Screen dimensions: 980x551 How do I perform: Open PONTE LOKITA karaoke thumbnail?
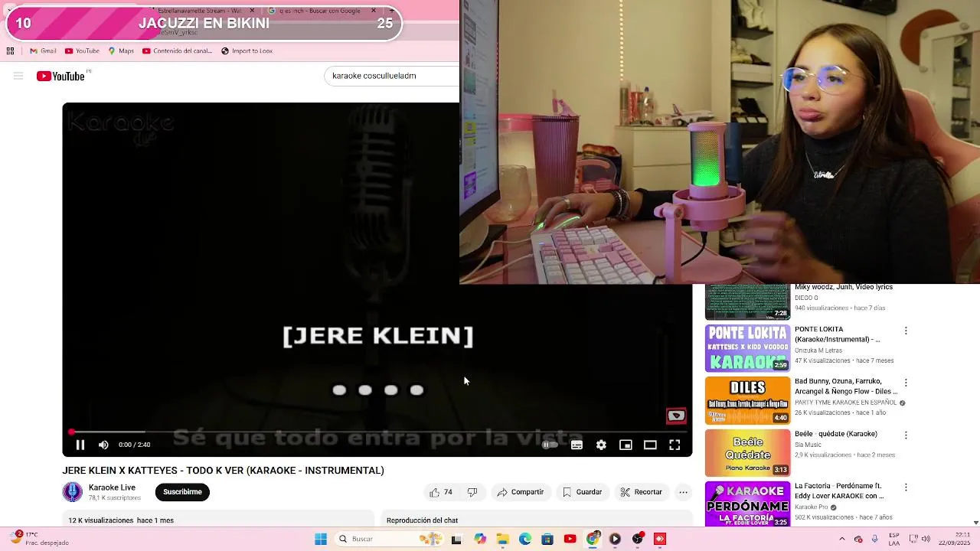[747, 348]
